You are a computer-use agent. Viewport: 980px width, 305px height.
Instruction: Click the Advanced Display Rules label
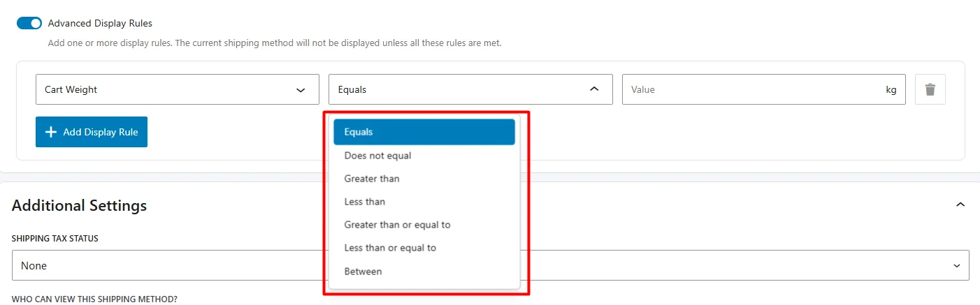[x=100, y=23]
